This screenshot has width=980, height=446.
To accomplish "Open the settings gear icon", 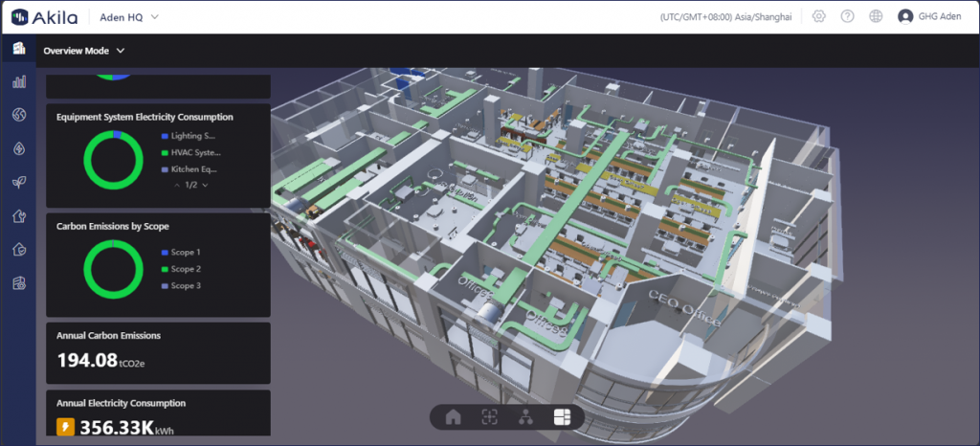I will [x=818, y=16].
